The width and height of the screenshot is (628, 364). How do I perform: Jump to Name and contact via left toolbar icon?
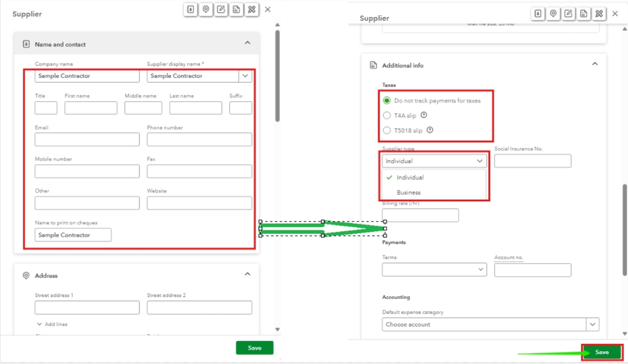click(x=190, y=9)
